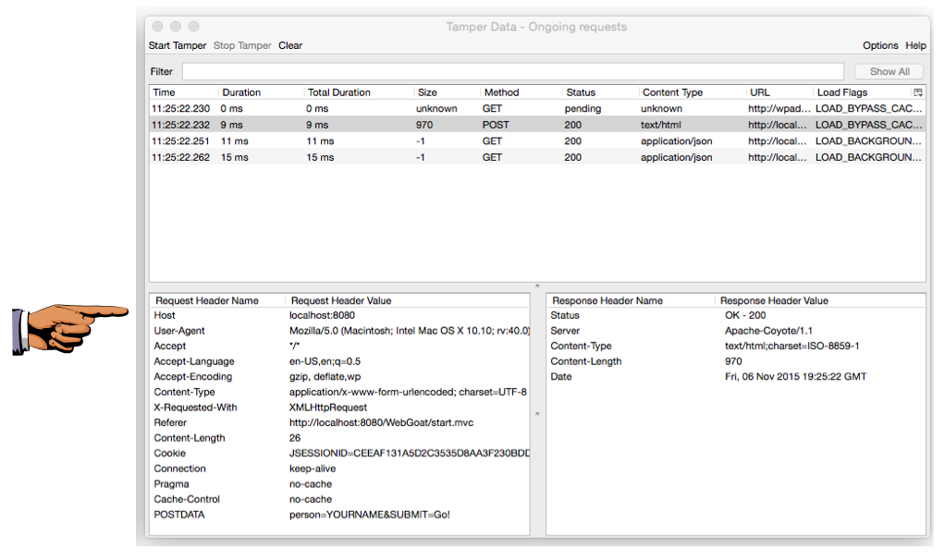Click the column picker icon in table header
This screenshot has width=945, height=560.
tap(917, 92)
